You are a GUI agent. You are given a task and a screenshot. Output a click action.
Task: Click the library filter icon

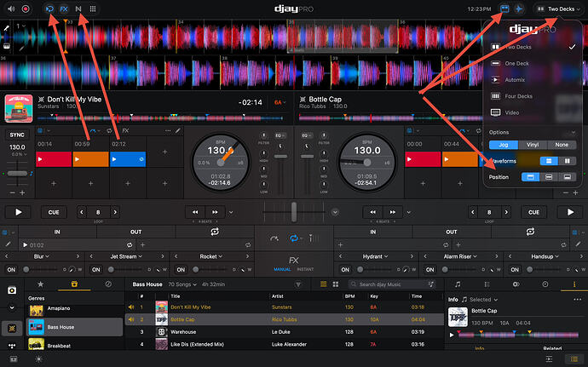[298, 284]
